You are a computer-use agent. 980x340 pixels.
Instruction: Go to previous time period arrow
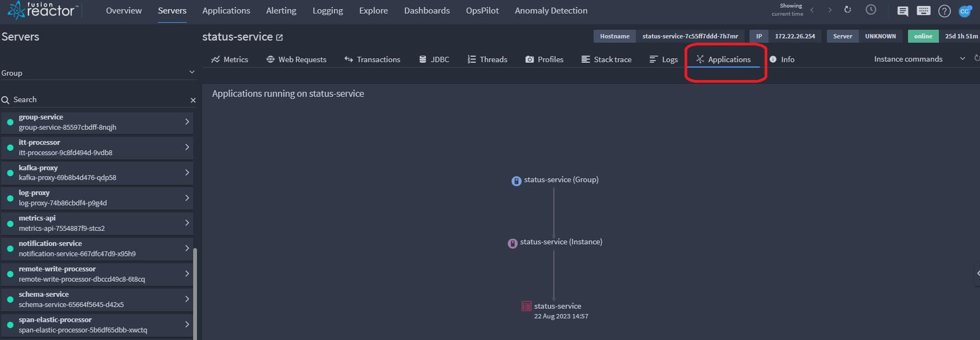(x=812, y=10)
